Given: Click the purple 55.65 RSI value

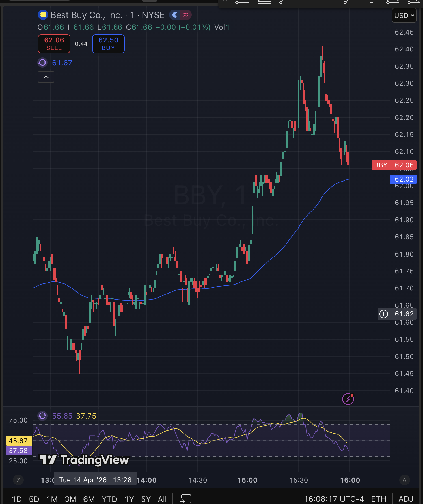Looking at the screenshot, I should coord(62,416).
